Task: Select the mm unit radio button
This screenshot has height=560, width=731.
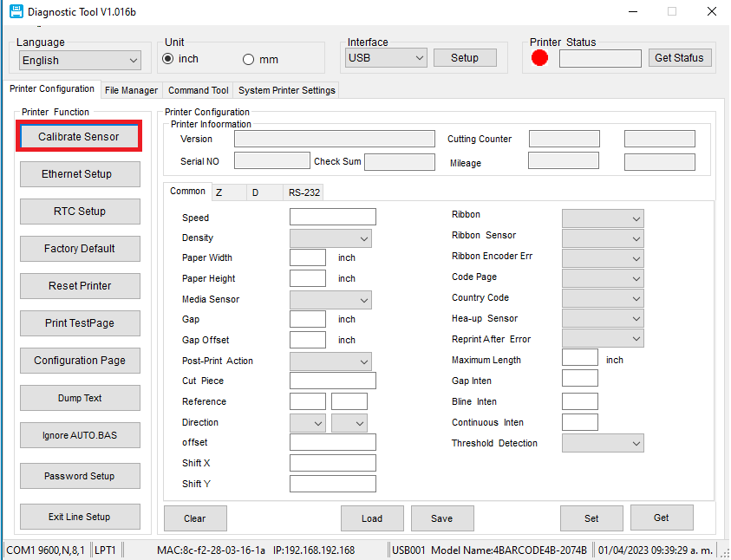Action: pos(249,60)
